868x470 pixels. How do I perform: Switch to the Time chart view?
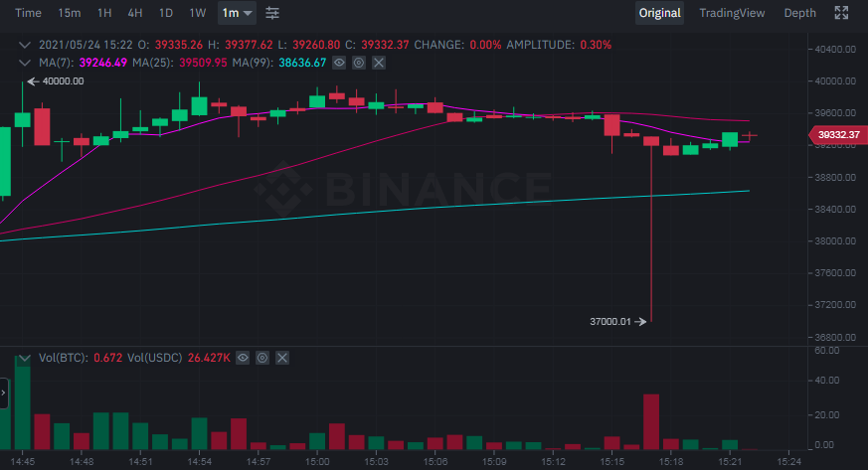(28, 13)
